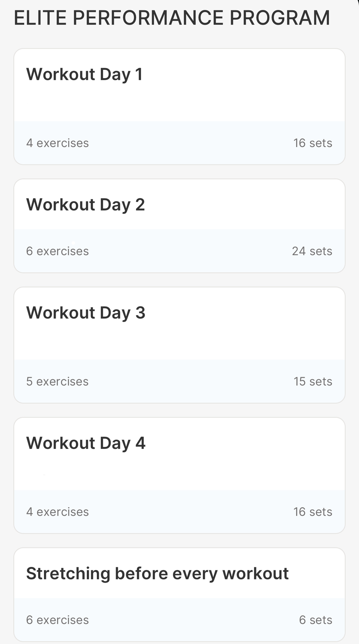The height and width of the screenshot is (644, 359).
Task: Tap 4 exercises under Workout Day 4
Action: tap(58, 512)
